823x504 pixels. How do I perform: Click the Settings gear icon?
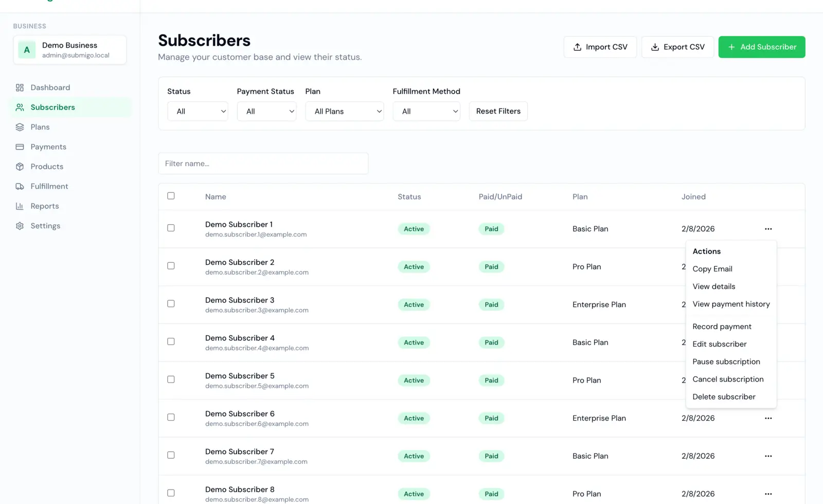pyautogui.click(x=20, y=226)
